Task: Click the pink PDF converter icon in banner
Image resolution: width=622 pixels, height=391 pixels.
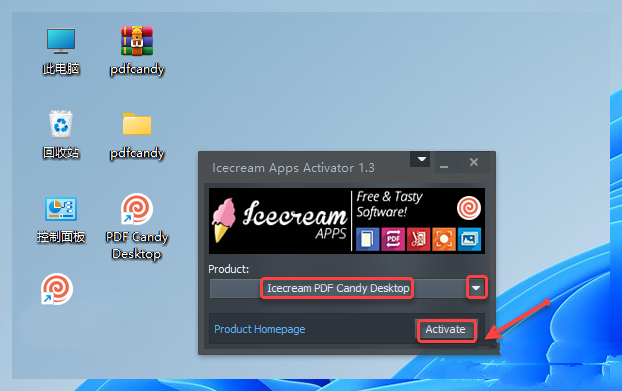Action: 393,239
